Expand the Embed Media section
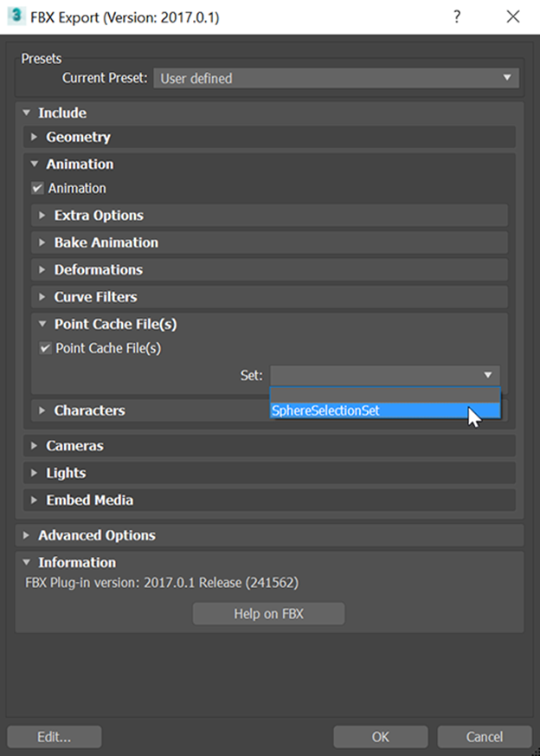 [x=269, y=500]
